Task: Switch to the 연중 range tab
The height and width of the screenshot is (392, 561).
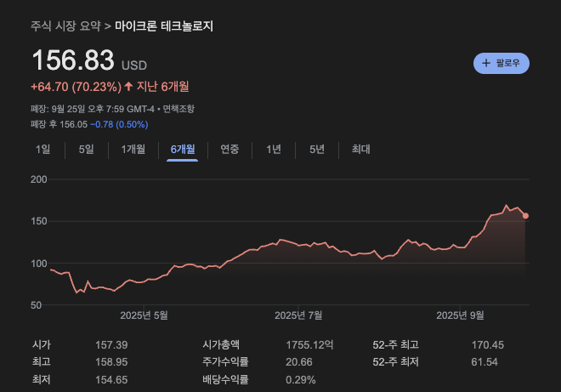Action: pos(229,150)
